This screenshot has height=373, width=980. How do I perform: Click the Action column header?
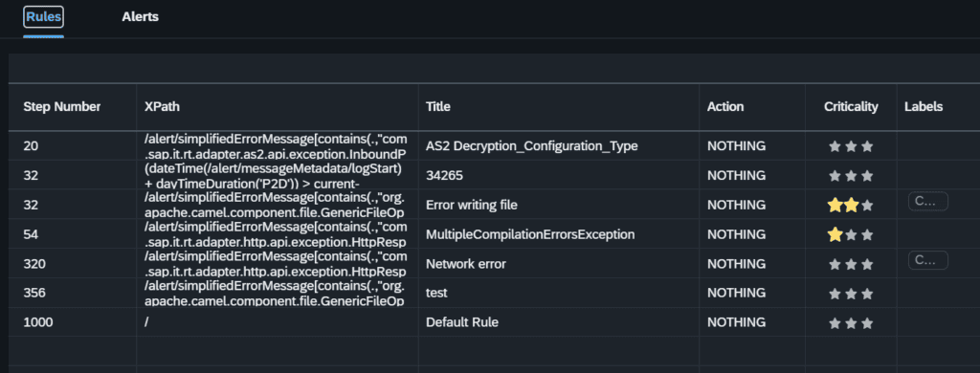tap(725, 107)
